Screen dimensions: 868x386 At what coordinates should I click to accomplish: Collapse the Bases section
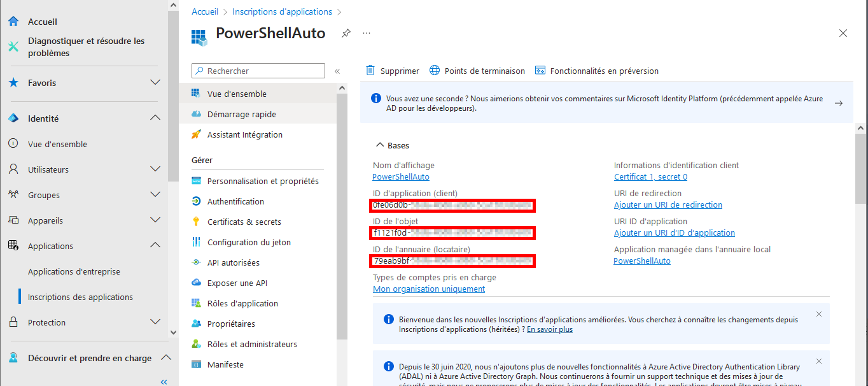[x=380, y=145]
